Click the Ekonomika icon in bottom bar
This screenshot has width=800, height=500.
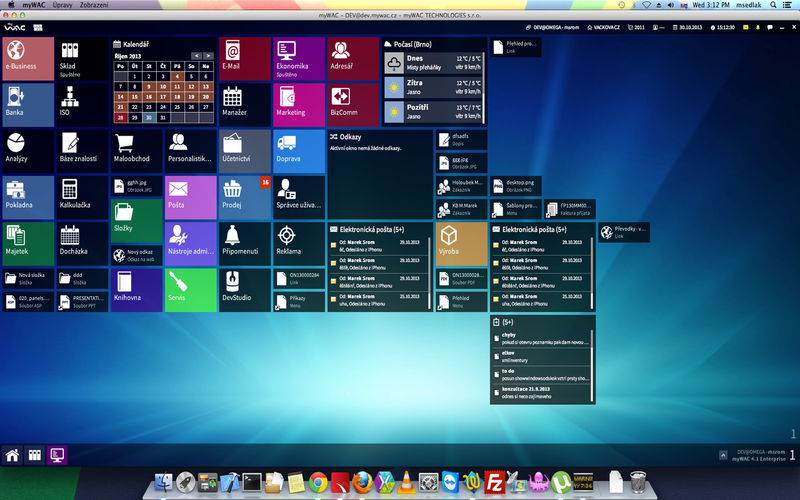tap(57, 455)
